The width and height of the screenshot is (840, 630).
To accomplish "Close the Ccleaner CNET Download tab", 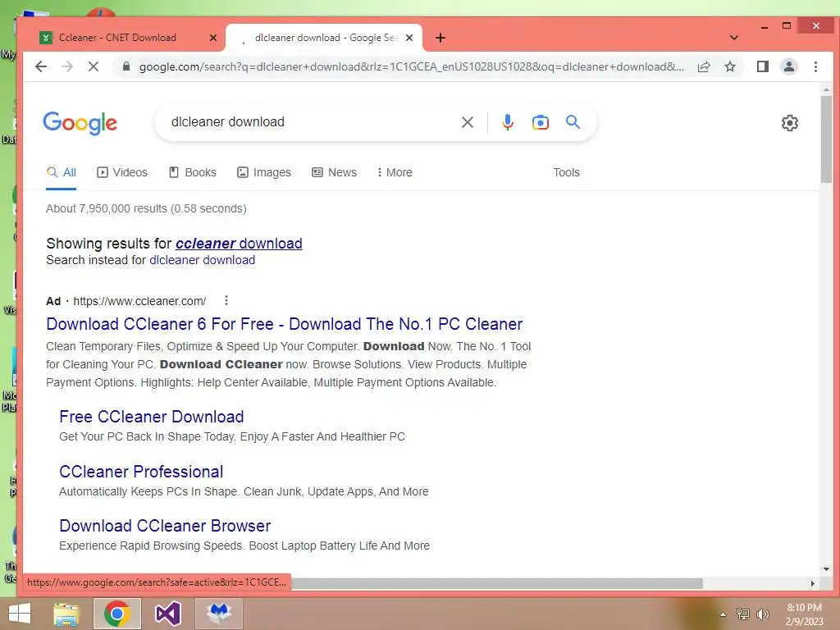I will coord(213,38).
